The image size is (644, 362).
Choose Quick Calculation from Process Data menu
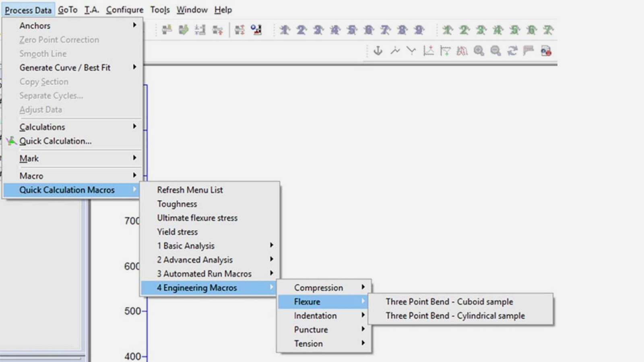click(55, 141)
